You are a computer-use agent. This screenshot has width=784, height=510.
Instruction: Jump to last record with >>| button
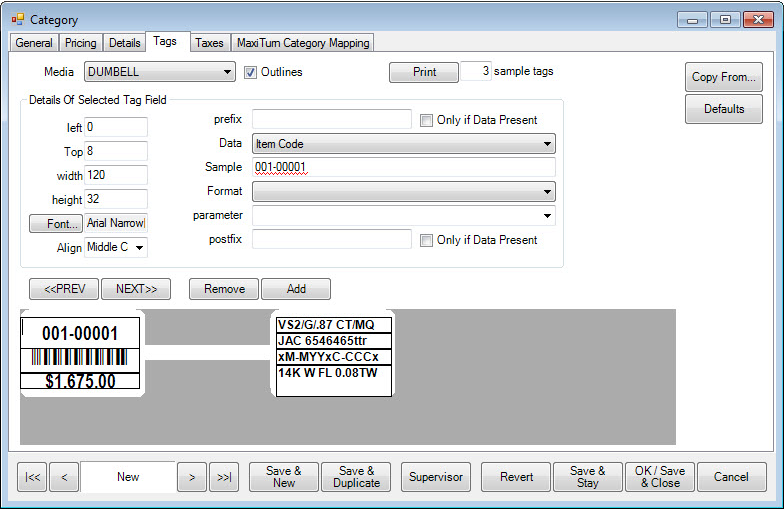pyautogui.click(x=223, y=477)
